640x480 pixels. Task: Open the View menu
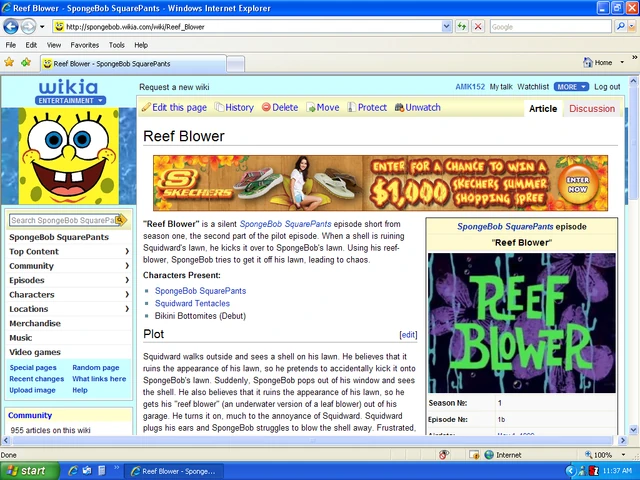(x=53, y=45)
